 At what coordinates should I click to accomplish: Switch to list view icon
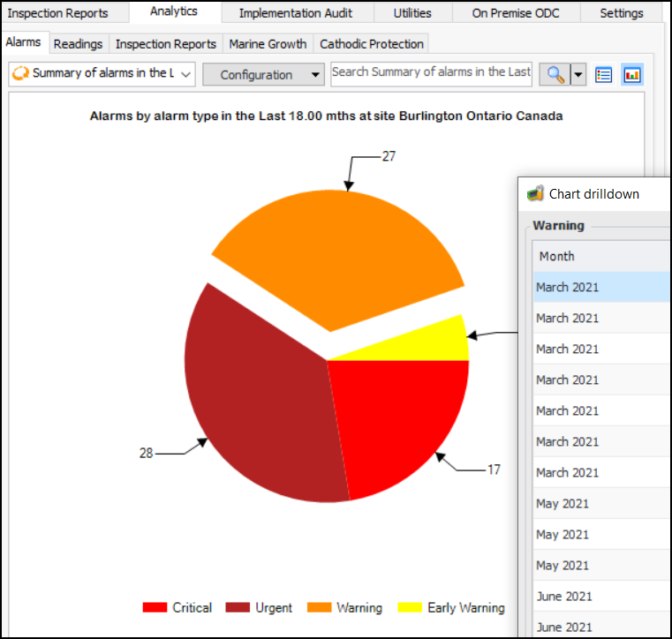click(603, 75)
